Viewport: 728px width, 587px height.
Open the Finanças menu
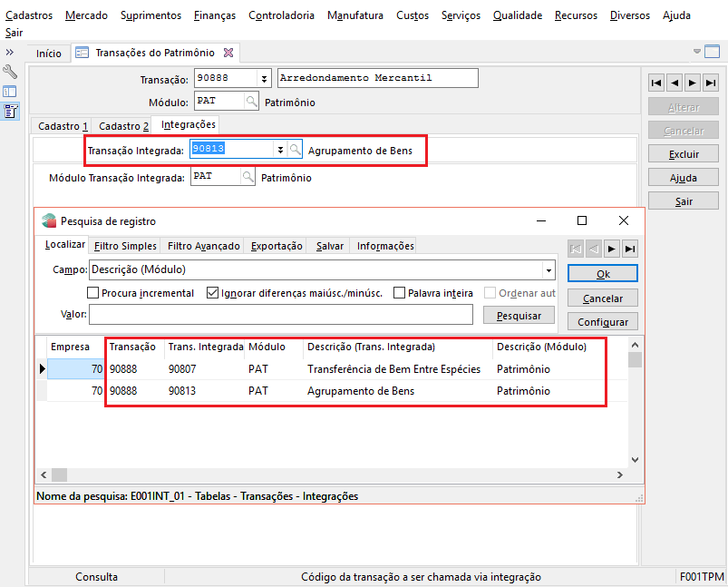pyautogui.click(x=215, y=15)
